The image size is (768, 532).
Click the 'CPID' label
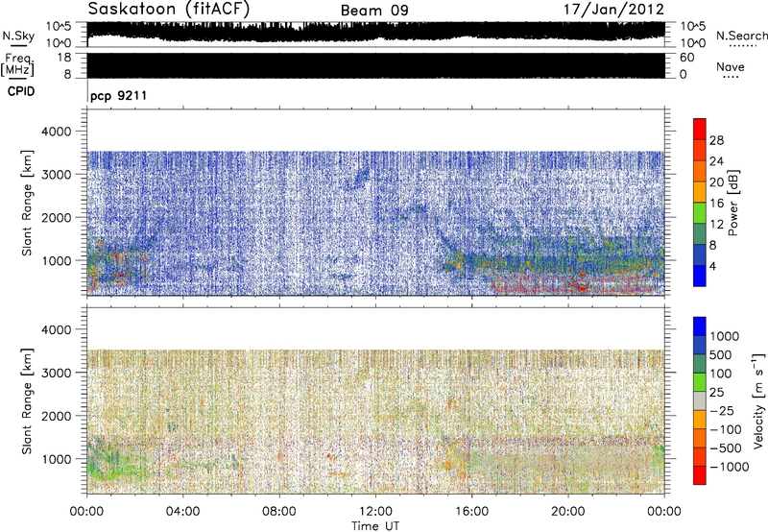point(21,91)
